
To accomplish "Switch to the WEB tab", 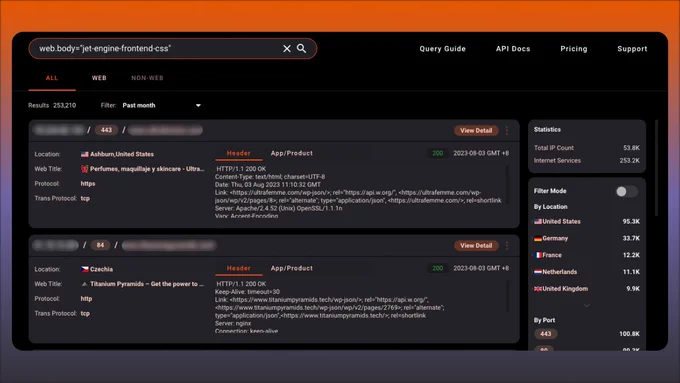I will [x=99, y=78].
